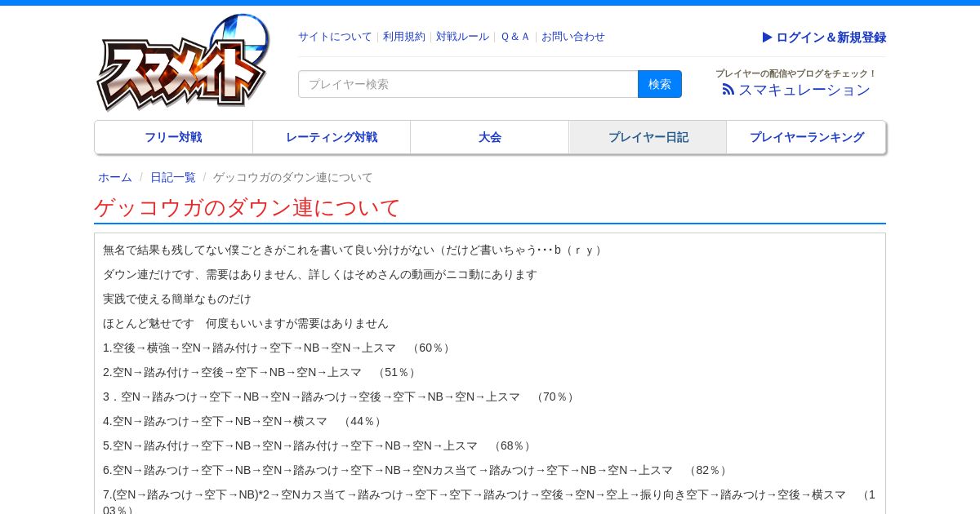Switch to the 大会 tab
Viewport: 980px width, 514px height.
click(x=489, y=137)
